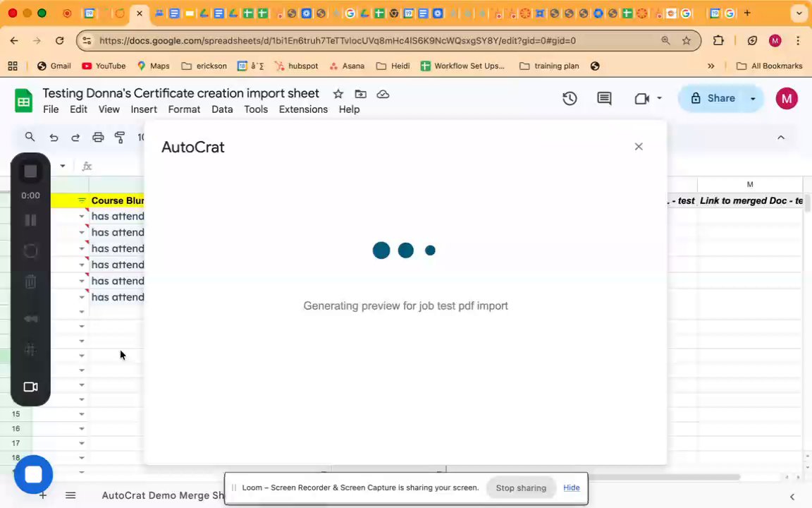This screenshot has height=508, width=812.
Task: Check cloud save status icon
Action: (383, 94)
